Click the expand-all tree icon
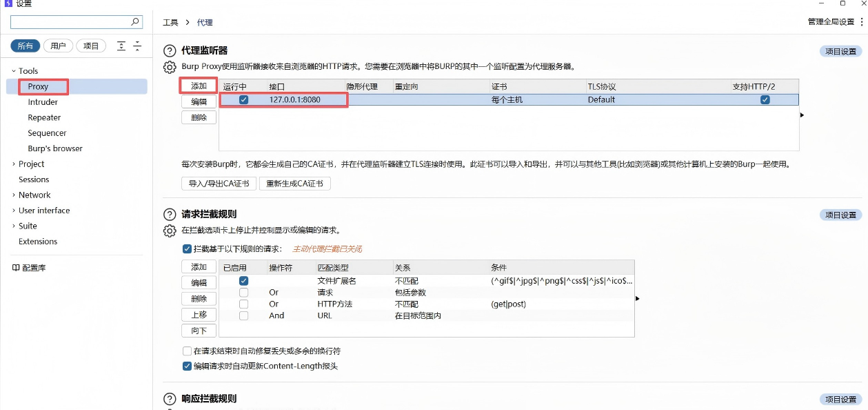This screenshot has height=410, width=868. [x=121, y=46]
